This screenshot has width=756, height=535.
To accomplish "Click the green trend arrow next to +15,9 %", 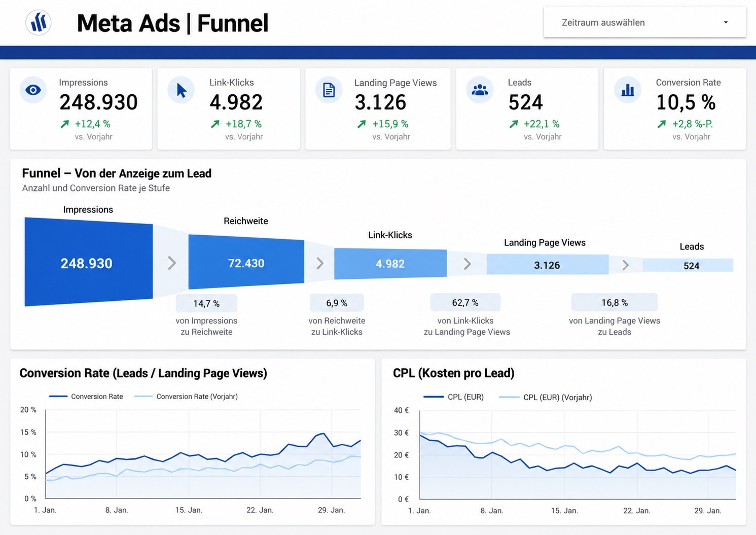I will 362,124.
